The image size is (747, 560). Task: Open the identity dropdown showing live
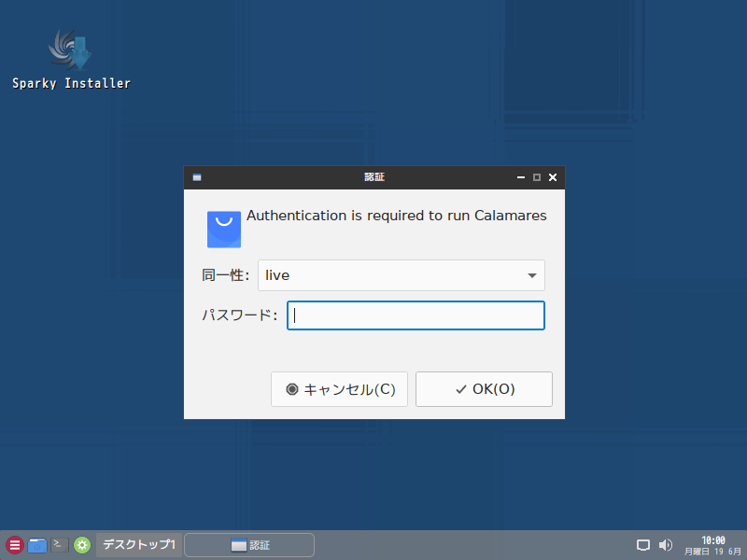pos(402,275)
